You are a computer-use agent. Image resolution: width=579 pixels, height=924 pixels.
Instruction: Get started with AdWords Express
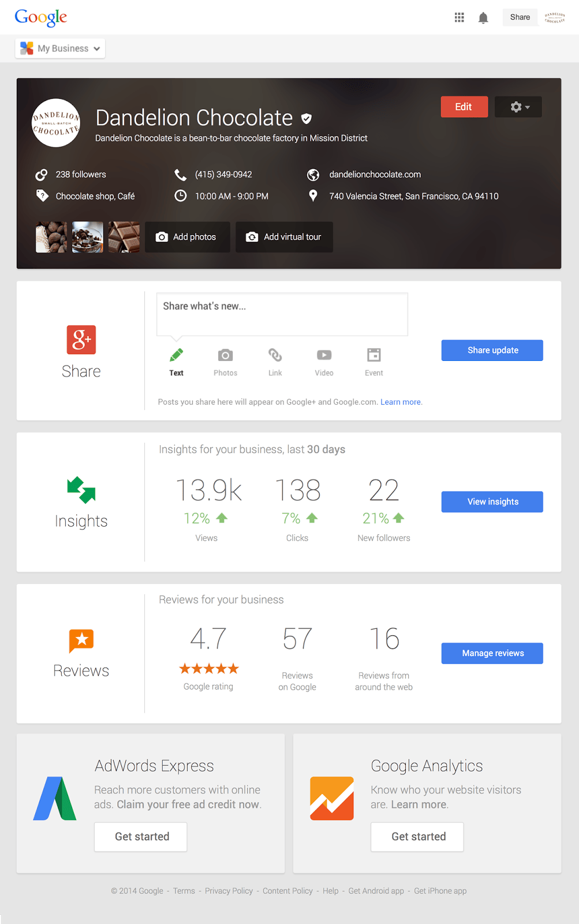pyautogui.click(x=141, y=837)
